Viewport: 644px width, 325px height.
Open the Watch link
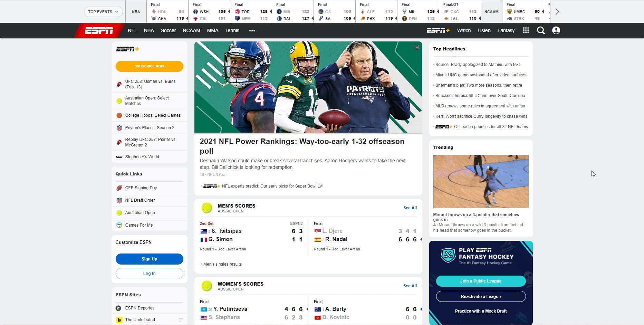[x=464, y=30]
